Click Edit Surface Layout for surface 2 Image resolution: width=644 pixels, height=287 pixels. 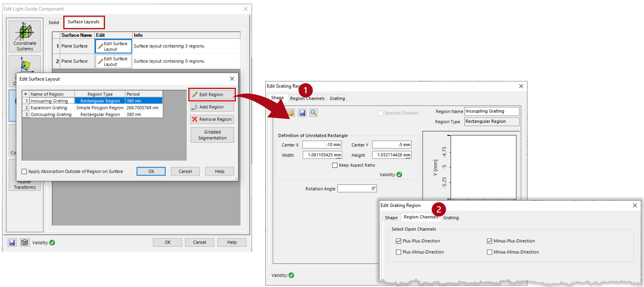click(x=113, y=61)
